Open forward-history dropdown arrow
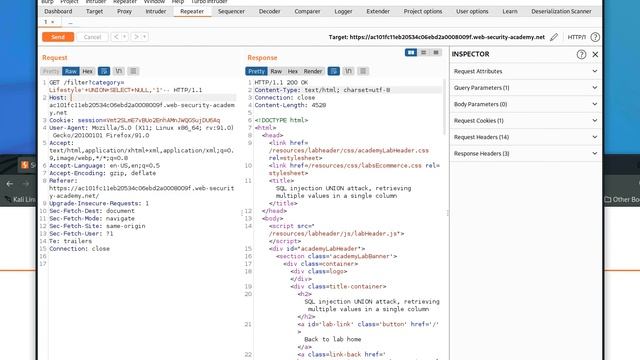The height and width of the screenshot is (360, 640). tap(144, 37)
